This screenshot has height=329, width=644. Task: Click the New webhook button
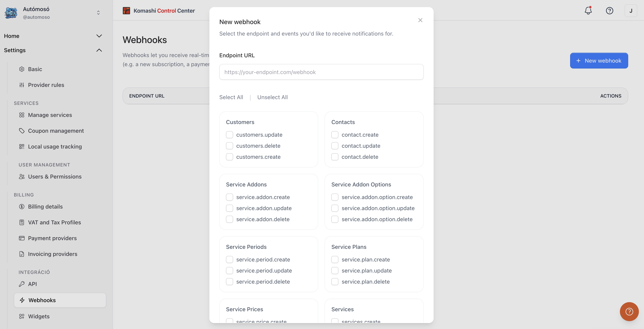tap(599, 60)
